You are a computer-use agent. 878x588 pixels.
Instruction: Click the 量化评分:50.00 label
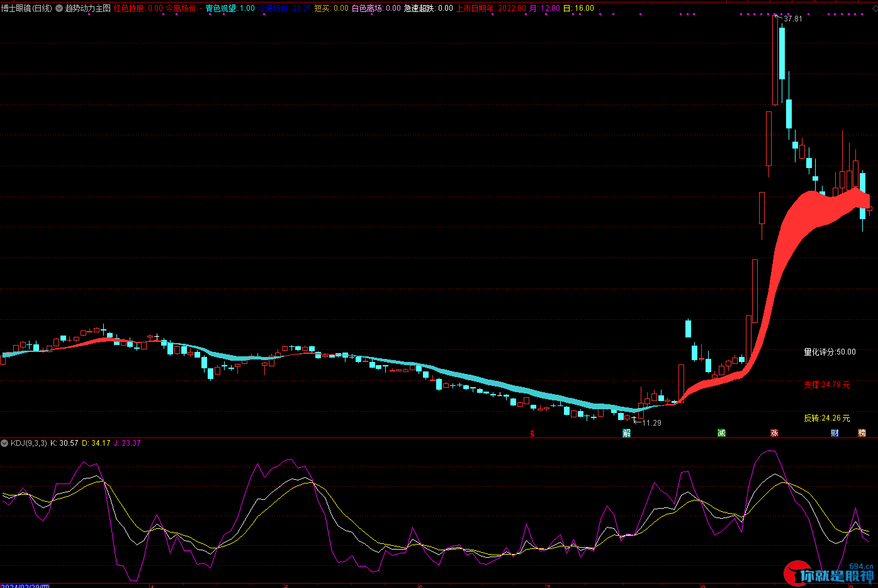coord(830,352)
